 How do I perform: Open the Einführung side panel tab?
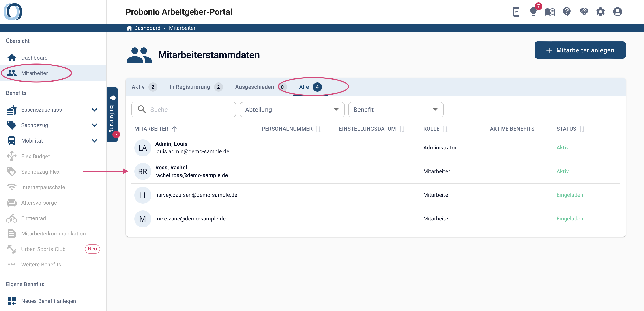[x=112, y=114]
